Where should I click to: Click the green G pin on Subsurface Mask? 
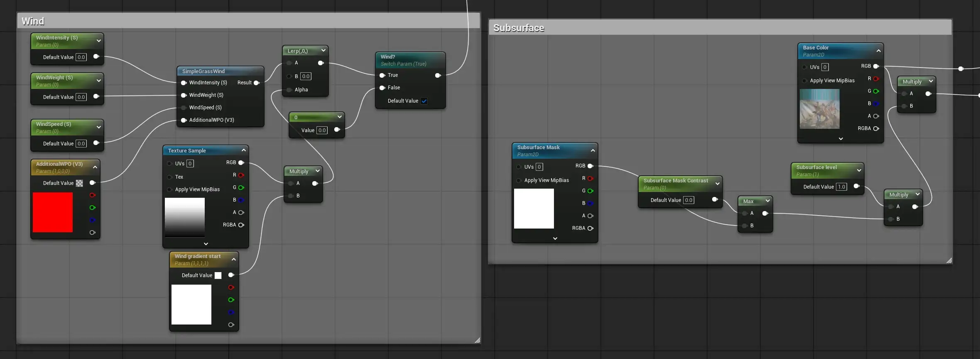590,191
